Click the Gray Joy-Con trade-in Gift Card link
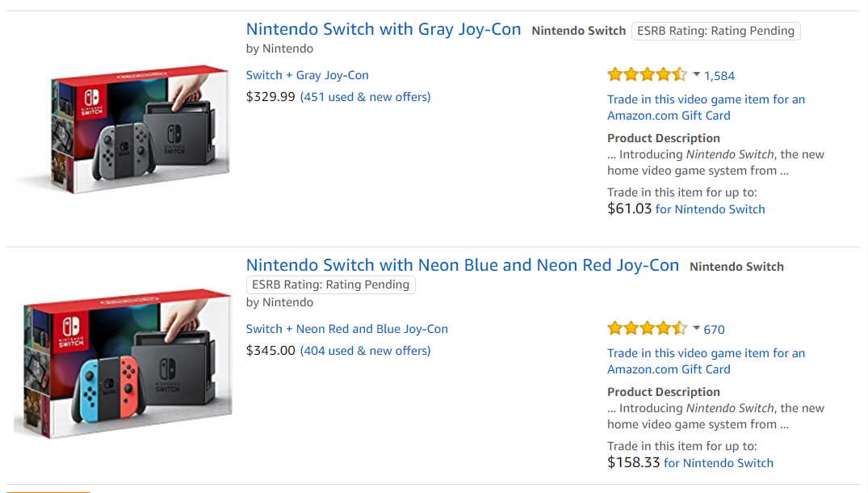The image size is (868, 493). pos(706,107)
